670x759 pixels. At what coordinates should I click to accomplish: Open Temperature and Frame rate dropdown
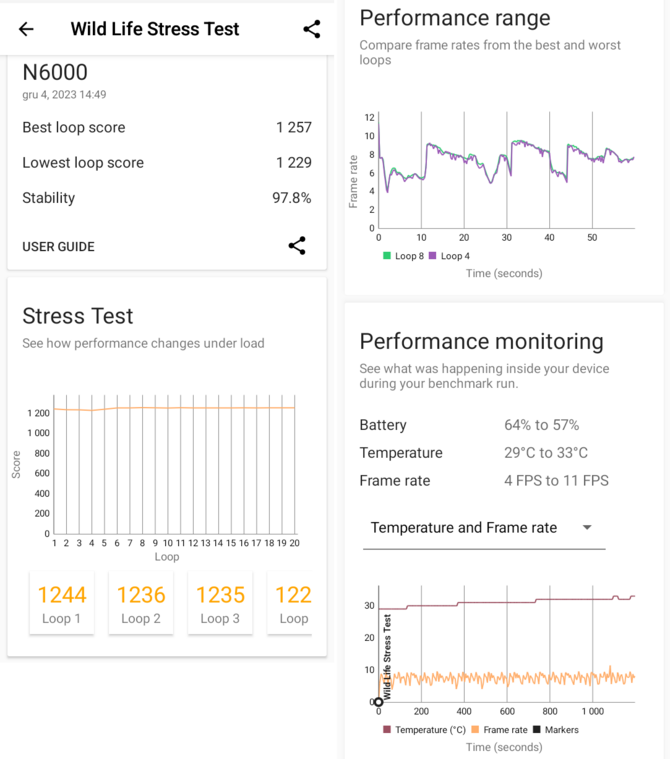tap(484, 528)
